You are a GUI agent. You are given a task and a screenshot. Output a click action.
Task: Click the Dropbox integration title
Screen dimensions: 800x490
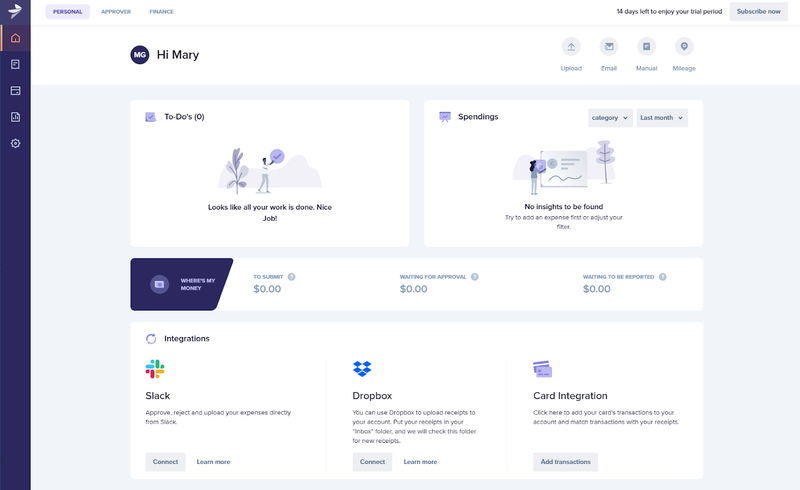pos(372,396)
